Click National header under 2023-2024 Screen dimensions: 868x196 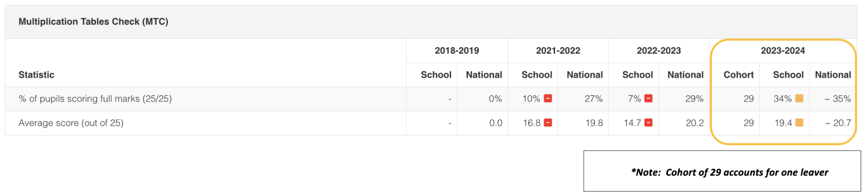(833, 75)
